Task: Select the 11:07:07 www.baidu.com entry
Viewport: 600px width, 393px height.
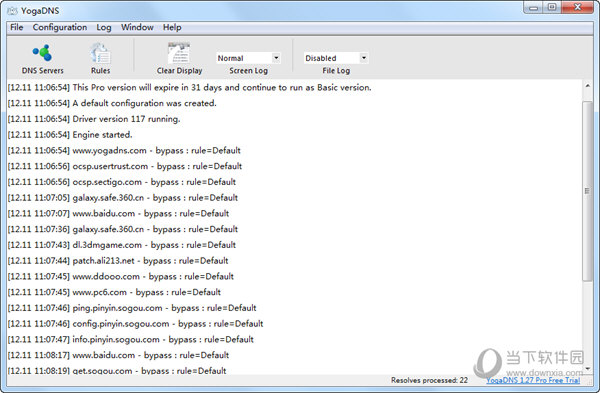Action: coord(119,213)
